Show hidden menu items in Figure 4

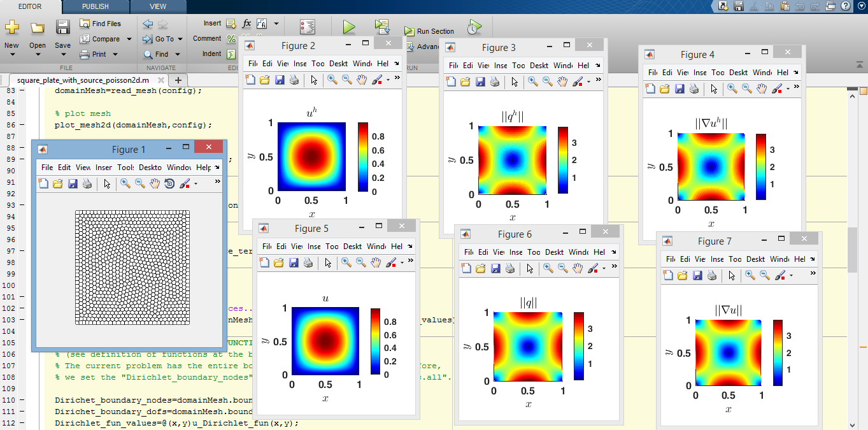[795, 73]
